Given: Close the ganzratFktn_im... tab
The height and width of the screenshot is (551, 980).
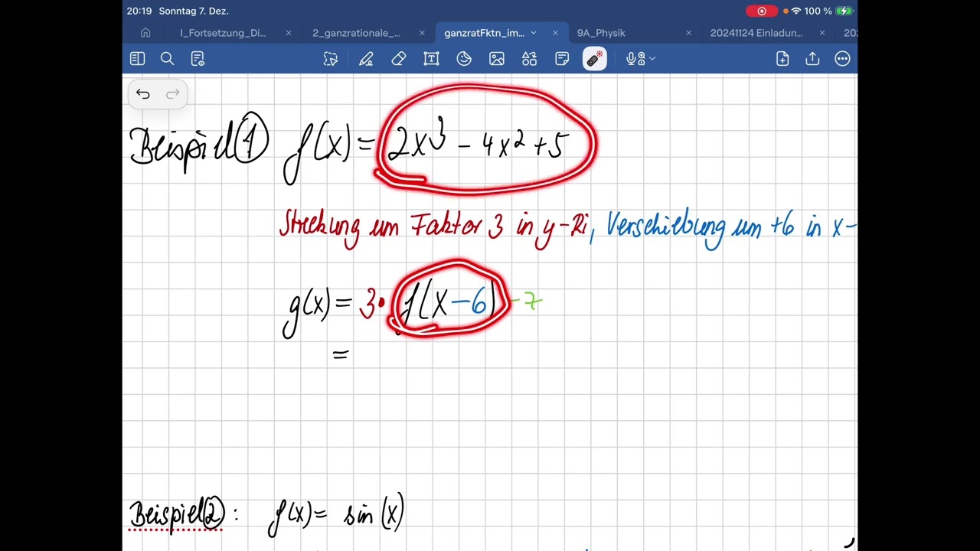Looking at the screenshot, I should click(x=555, y=33).
